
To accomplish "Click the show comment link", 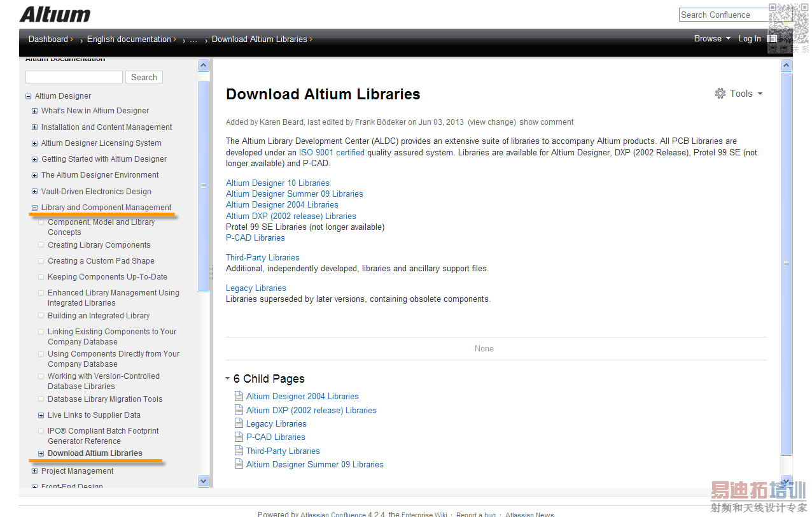I will (547, 122).
